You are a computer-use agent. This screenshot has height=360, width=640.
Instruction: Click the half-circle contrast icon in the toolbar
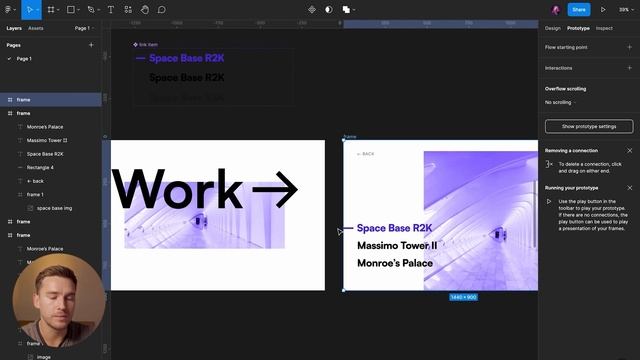coord(329,9)
